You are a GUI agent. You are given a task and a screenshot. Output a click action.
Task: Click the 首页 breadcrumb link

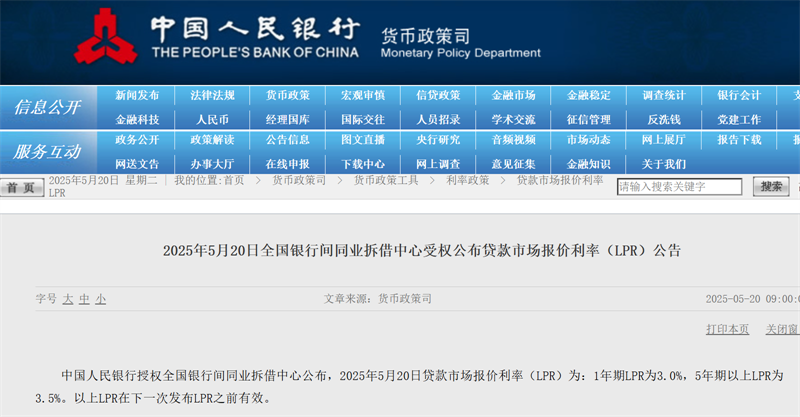coord(234,180)
